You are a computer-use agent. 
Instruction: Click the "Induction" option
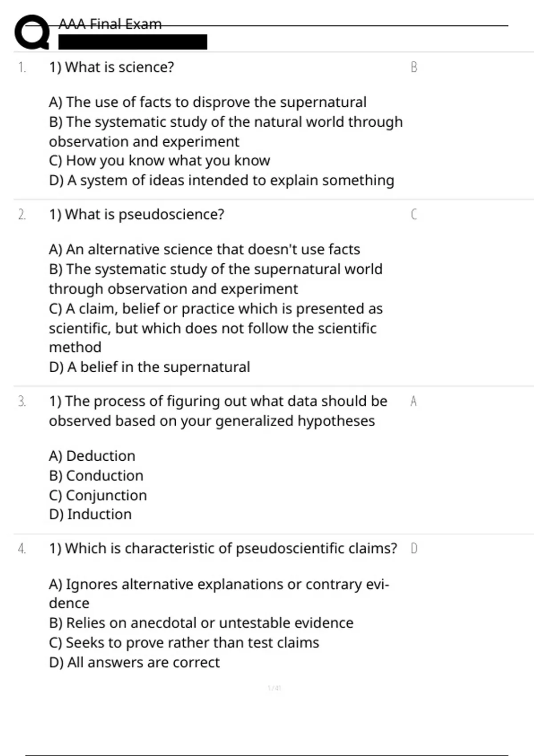[90, 515]
